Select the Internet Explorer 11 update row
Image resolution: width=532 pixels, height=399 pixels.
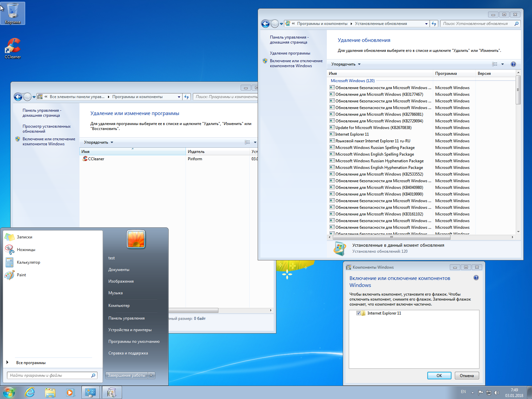coord(352,134)
